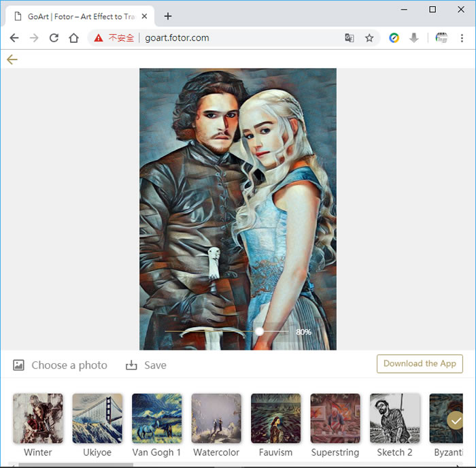Close the GoArt Fotor tab

point(144,16)
